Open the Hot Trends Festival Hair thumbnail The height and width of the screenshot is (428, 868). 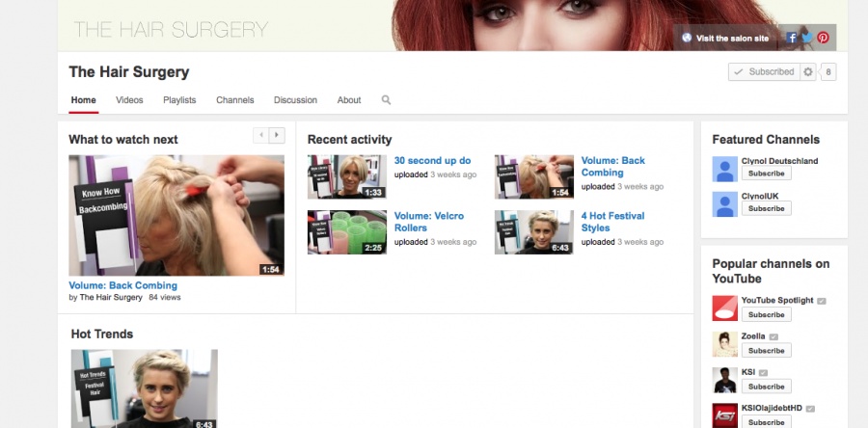point(145,388)
